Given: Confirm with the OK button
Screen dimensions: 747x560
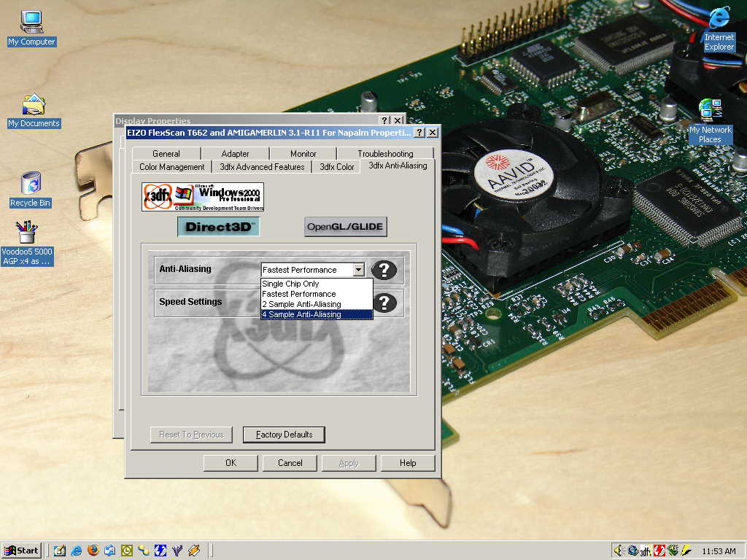Looking at the screenshot, I should coord(231,463).
